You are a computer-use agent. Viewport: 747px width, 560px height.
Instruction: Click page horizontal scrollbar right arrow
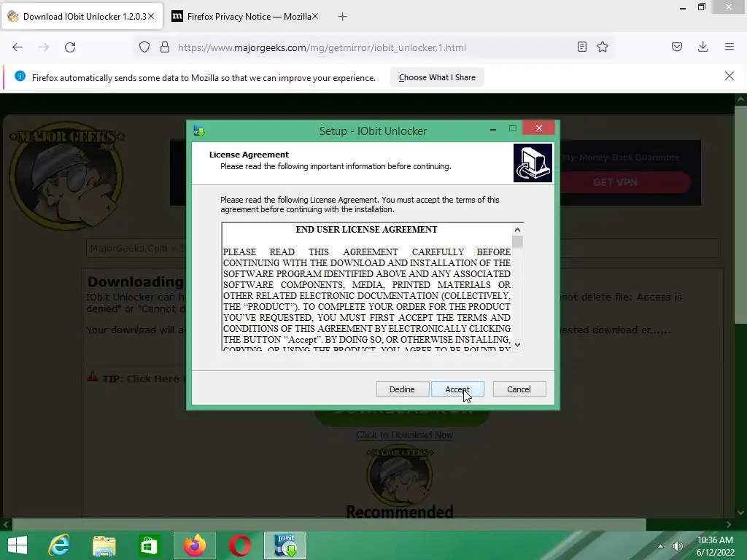click(x=729, y=524)
